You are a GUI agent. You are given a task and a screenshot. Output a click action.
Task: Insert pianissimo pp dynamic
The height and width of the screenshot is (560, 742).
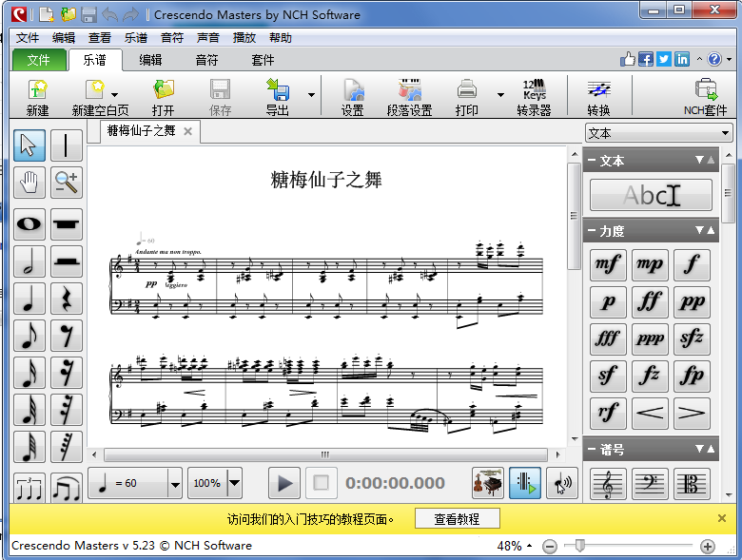[692, 302]
